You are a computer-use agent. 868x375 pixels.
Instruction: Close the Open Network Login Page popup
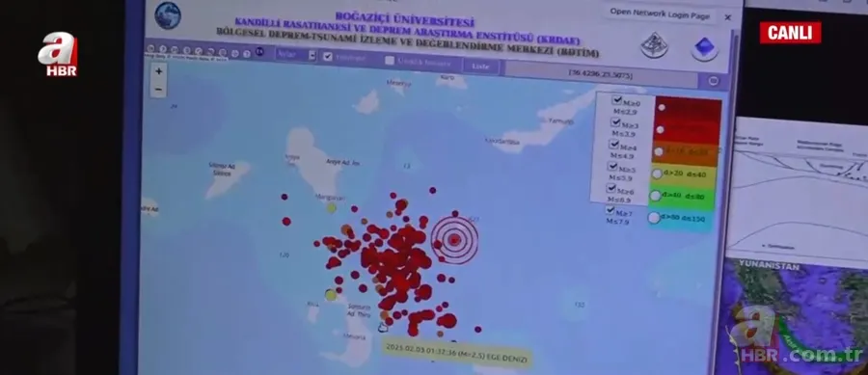[728, 17]
